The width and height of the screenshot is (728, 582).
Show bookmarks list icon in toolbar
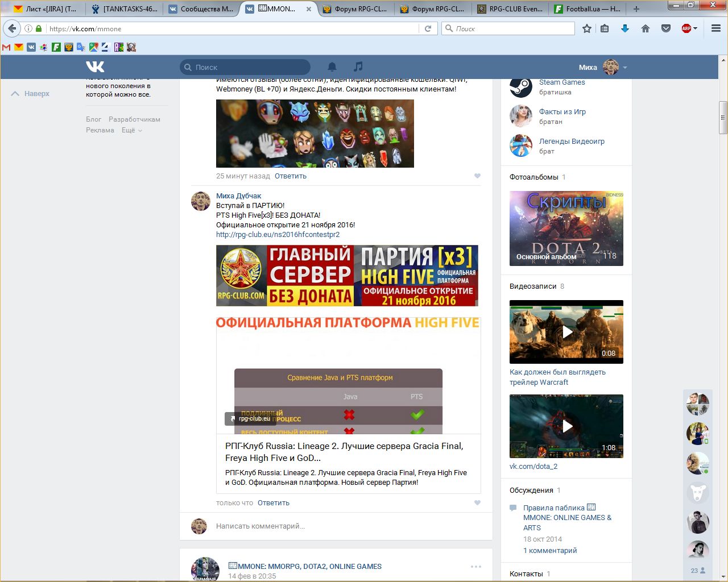605,28
